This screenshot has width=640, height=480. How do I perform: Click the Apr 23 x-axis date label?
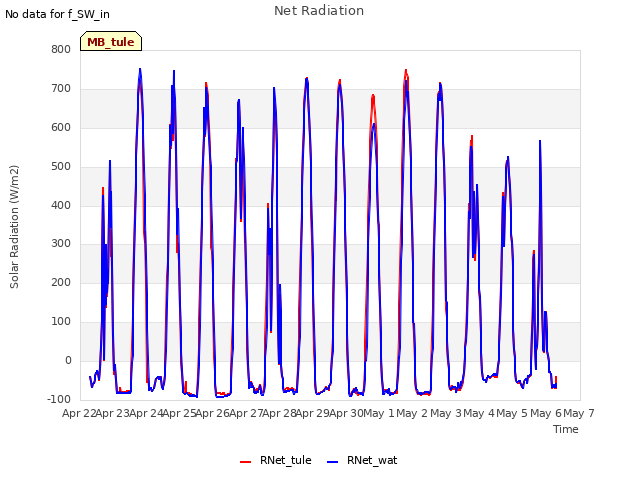(x=112, y=413)
